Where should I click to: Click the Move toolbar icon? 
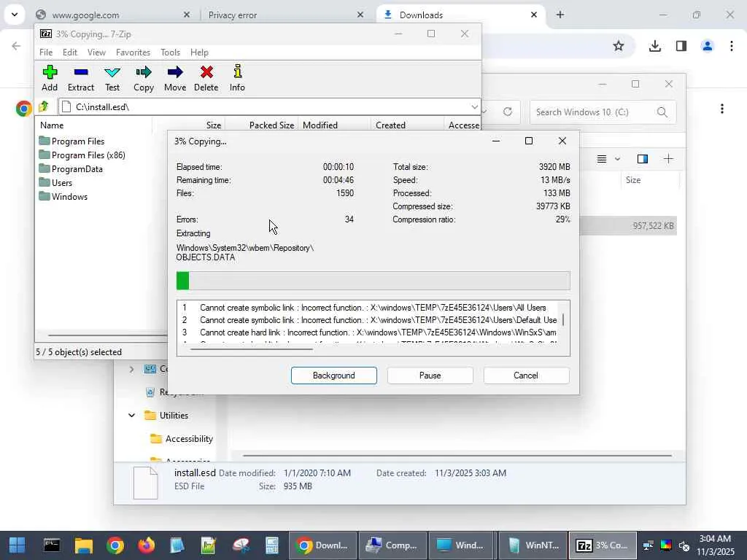175,78
